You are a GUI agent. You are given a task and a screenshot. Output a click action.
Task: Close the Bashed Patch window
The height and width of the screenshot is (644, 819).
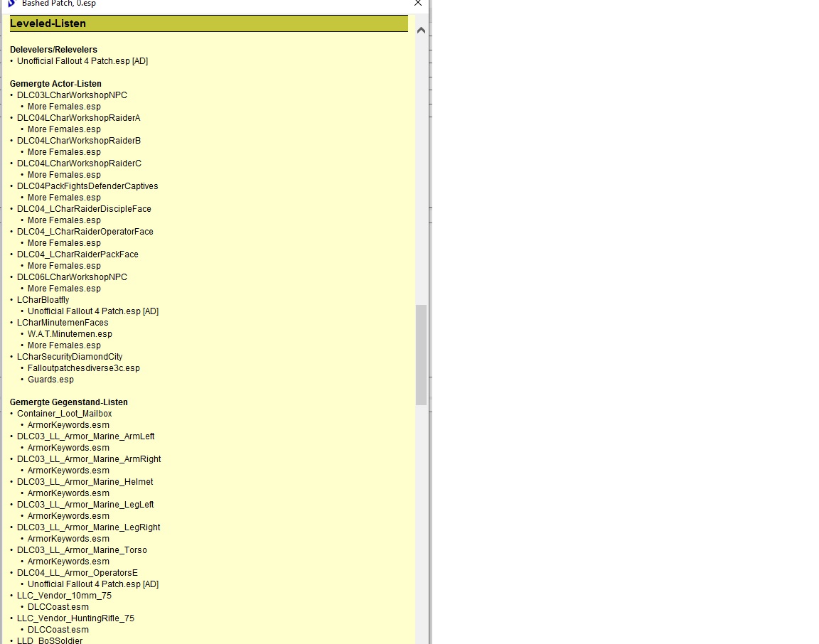[418, 4]
